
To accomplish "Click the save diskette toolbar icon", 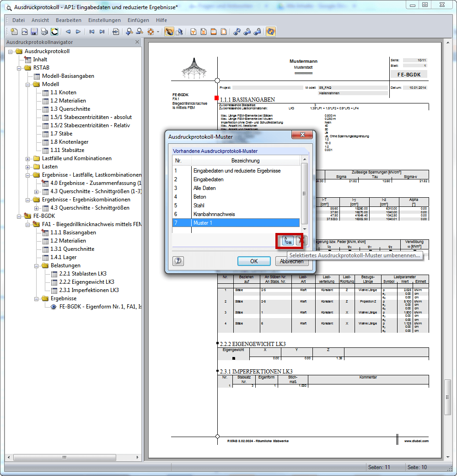I will [x=34, y=32].
